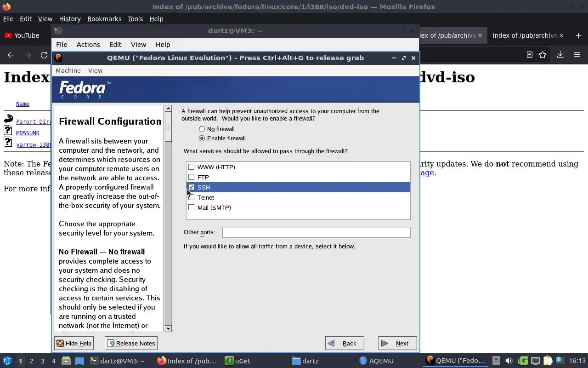
Task: Open the Parent Directory link in Firefox
Action: point(33,122)
